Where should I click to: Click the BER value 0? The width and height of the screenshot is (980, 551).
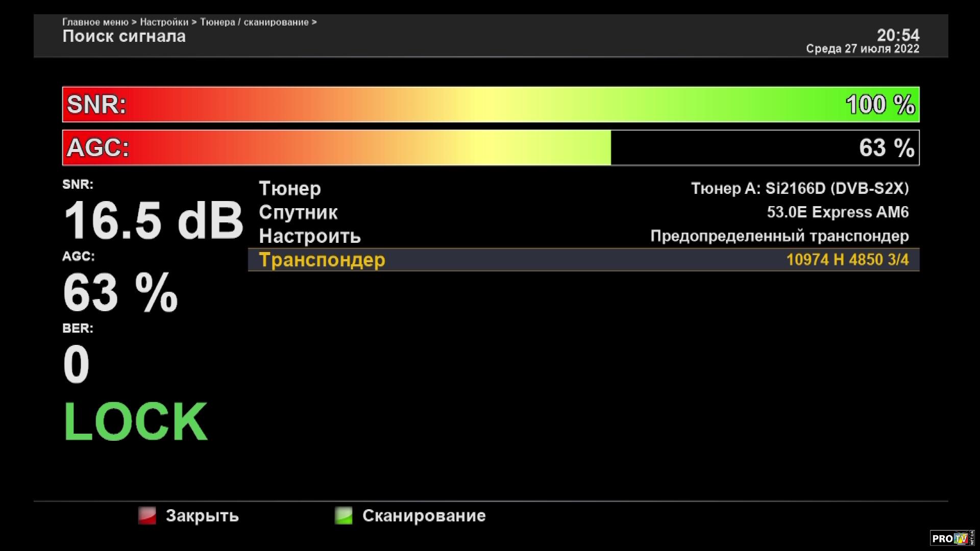click(76, 364)
